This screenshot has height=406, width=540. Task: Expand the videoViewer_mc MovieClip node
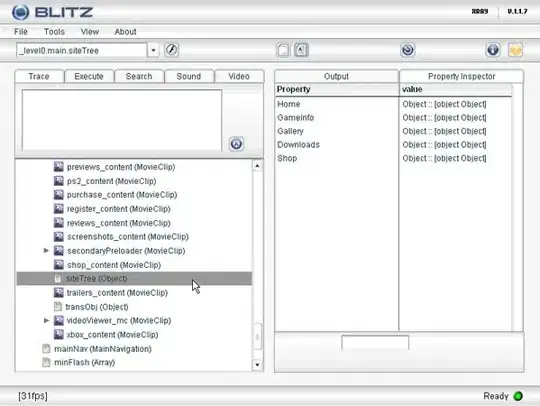click(46, 321)
